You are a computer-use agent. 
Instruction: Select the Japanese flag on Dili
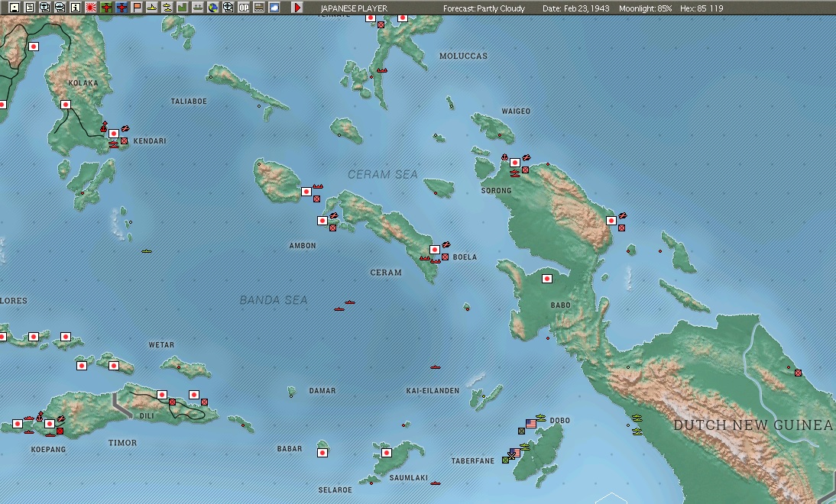[161, 395]
